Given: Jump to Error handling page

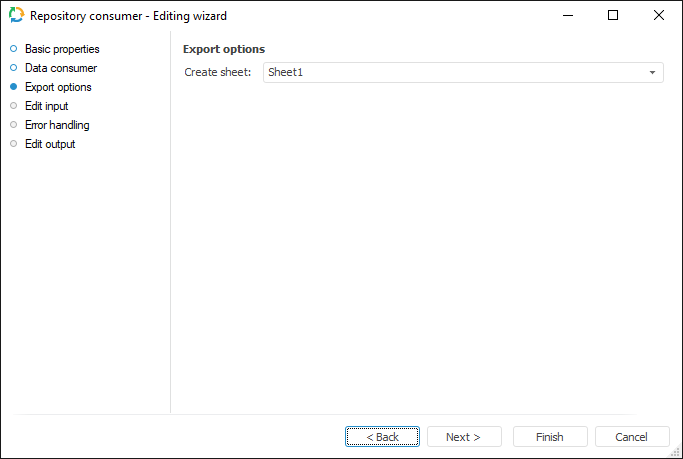Looking at the screenshot, I should pos(57,125).
